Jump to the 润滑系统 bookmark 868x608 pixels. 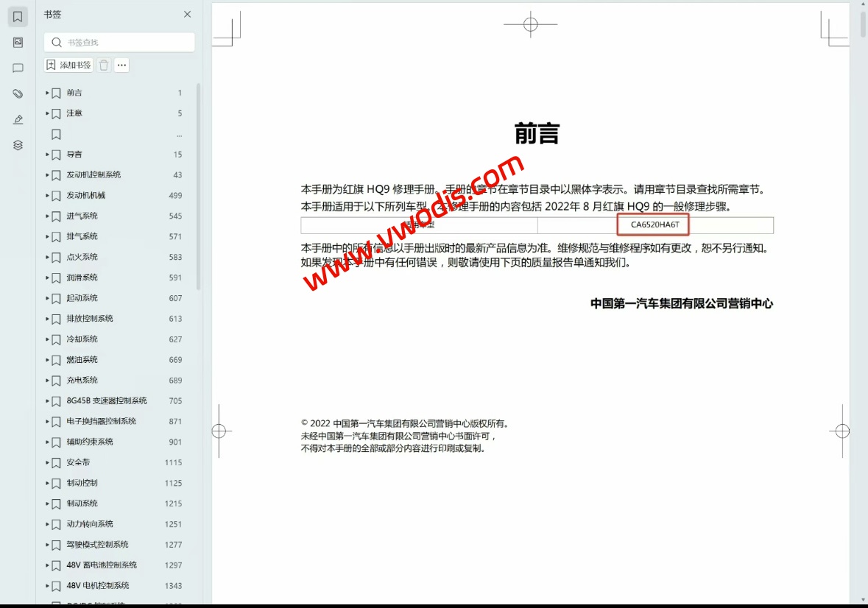click(x=82, y=278)
